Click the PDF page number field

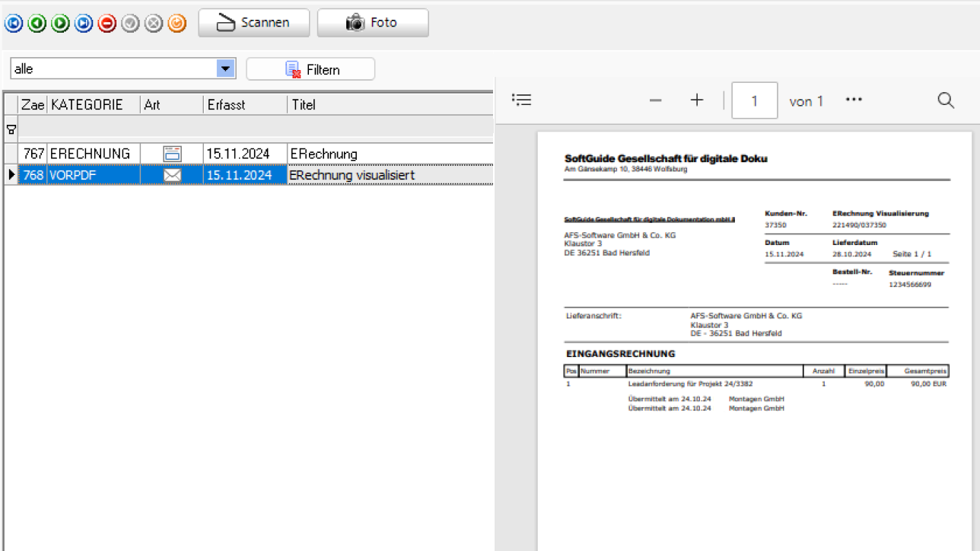754,100
